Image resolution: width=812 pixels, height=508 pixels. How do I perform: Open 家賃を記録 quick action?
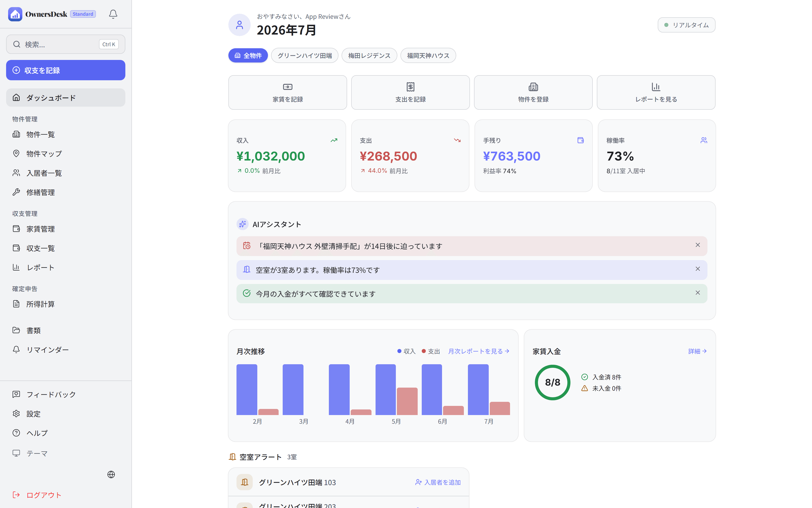point(287,92)
